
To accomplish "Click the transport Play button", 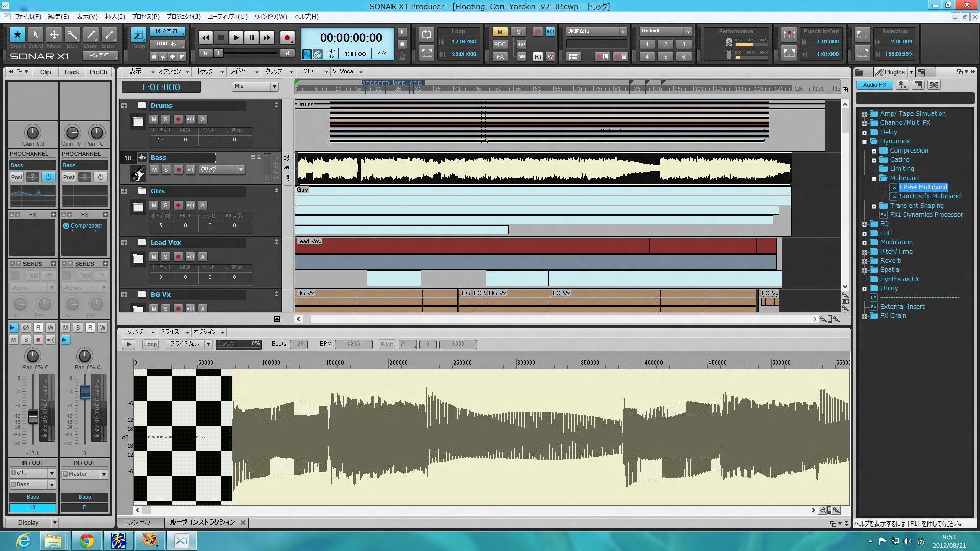I will [x=236, y=38].
